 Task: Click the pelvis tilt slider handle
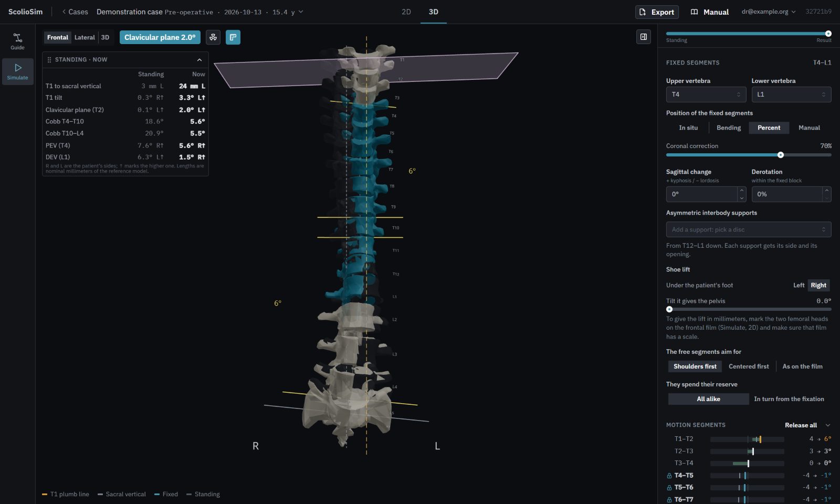point(669,309)
